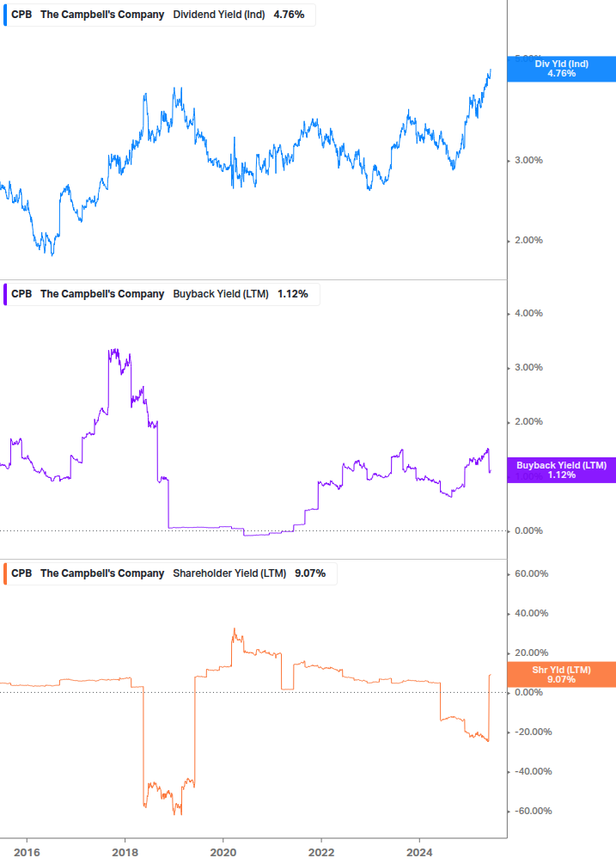Screen dimensions: 616x864
Task: Click the purple Buyback Yield 1.12% axis tag
Action: click(562, 470)
